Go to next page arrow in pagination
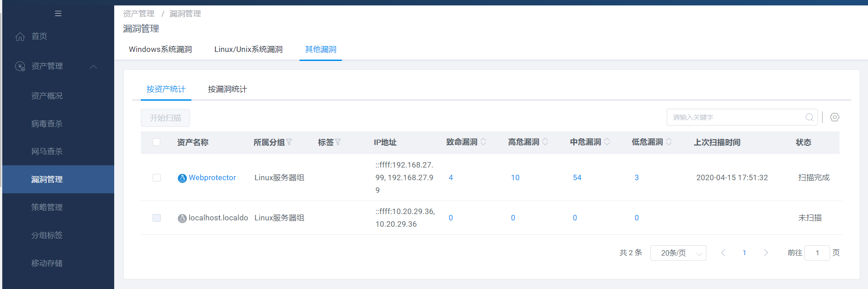 tap(766, 253)
